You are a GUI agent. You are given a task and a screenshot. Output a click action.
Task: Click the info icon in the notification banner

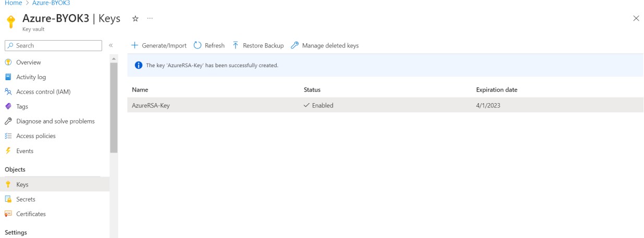139,65
